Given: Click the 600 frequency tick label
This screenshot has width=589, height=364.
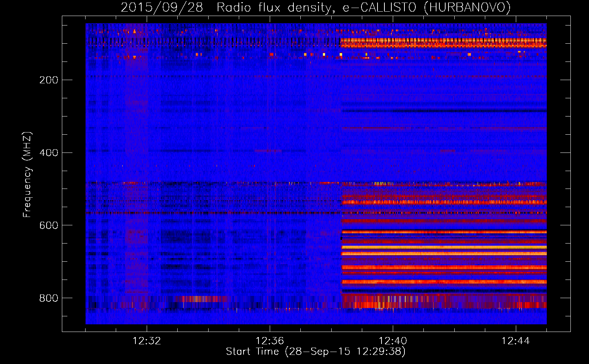Looking at the screenshot, I should tap(49, 225).
